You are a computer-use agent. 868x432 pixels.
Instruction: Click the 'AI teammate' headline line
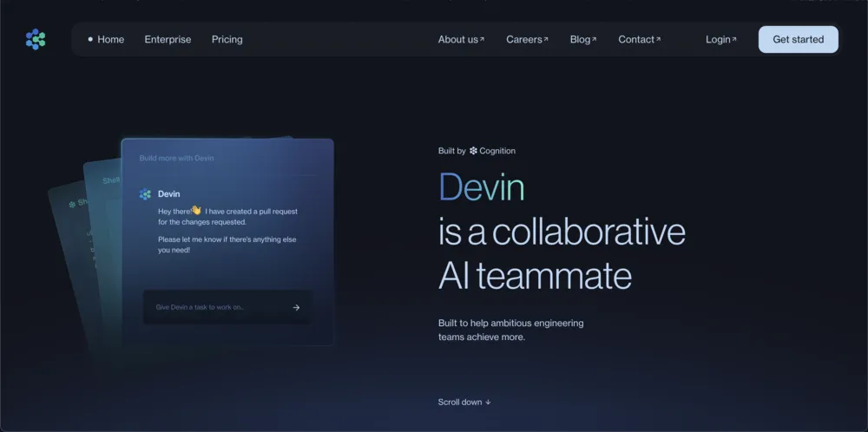[x=535, y=275]
